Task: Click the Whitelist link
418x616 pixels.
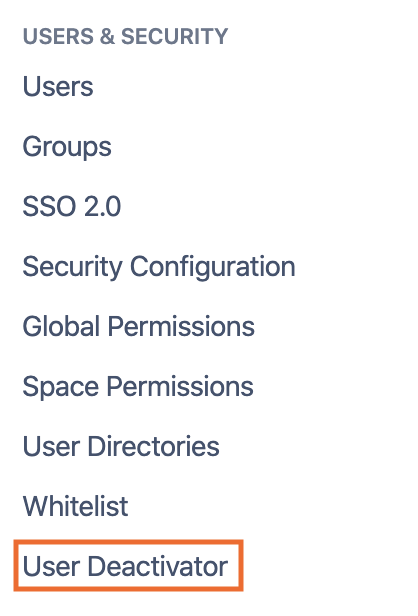Action: pyautogui.click(x=75, y=506)
